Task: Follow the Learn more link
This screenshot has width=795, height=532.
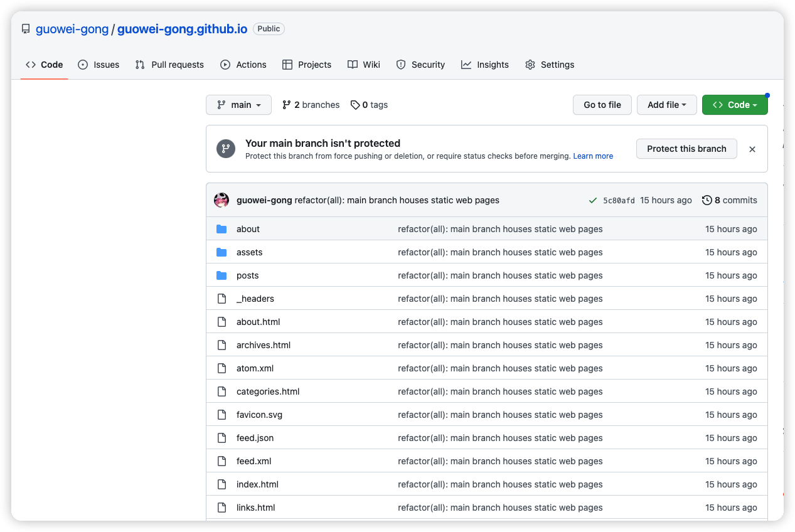Action: point(592,156)
